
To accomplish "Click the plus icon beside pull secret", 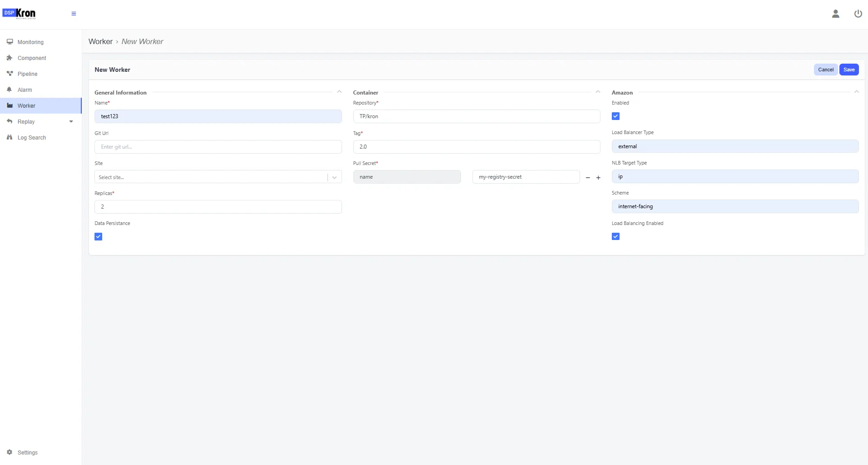I will pos(598,178).
